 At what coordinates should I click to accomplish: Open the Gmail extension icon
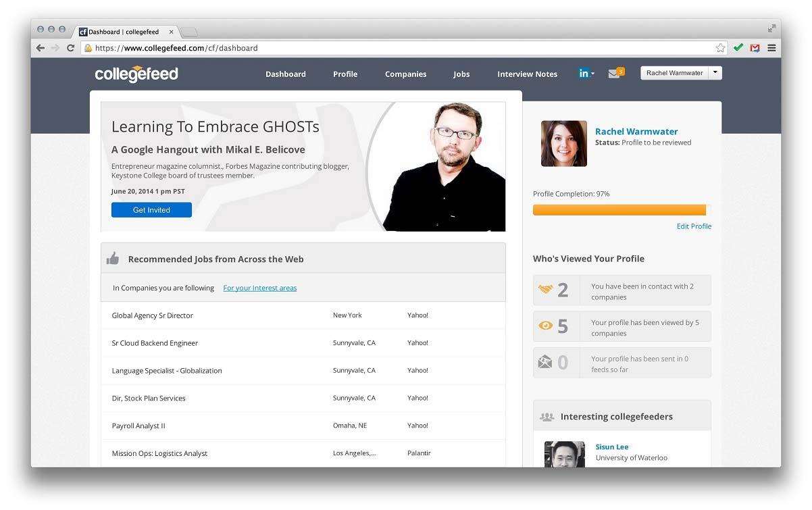(x=755, y=48)
